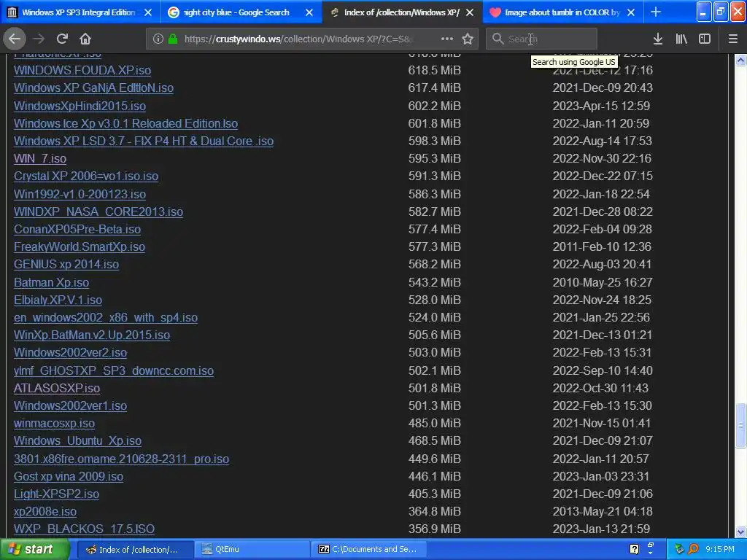Image resolution: width=747 pixels, height=560 pixels.
Task: Open Windows XP LSD 3.7 FIX P4 HT link
Action: 144,141
